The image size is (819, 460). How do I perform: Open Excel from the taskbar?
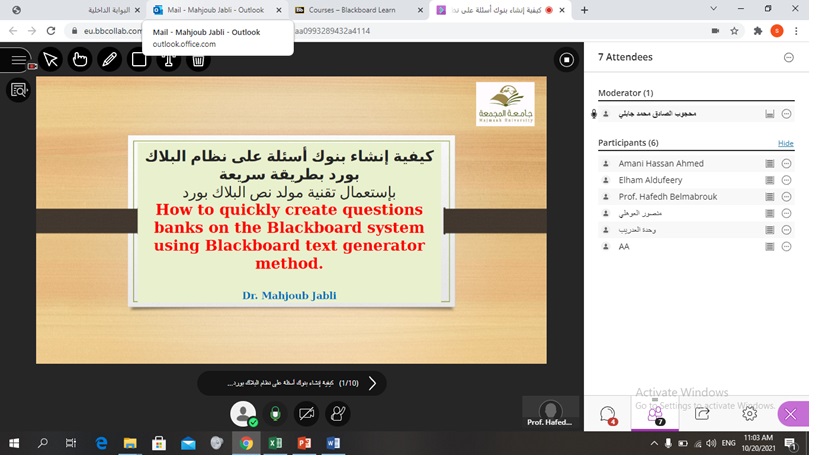point(275,443)
